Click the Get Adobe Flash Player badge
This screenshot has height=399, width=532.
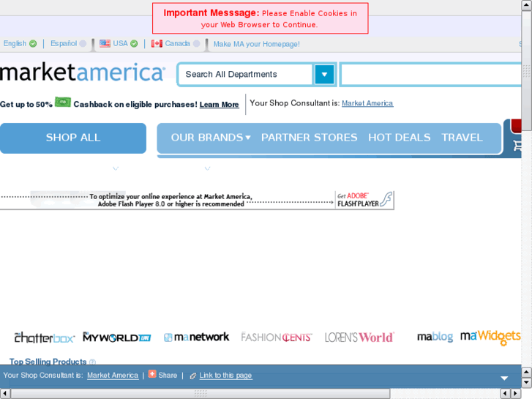[x=364, y=200]
